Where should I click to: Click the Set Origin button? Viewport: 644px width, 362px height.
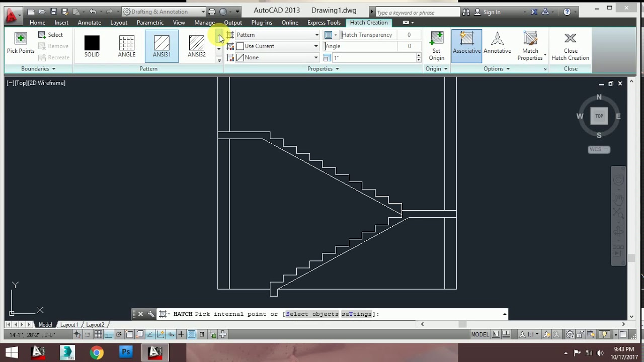[436, 46]
